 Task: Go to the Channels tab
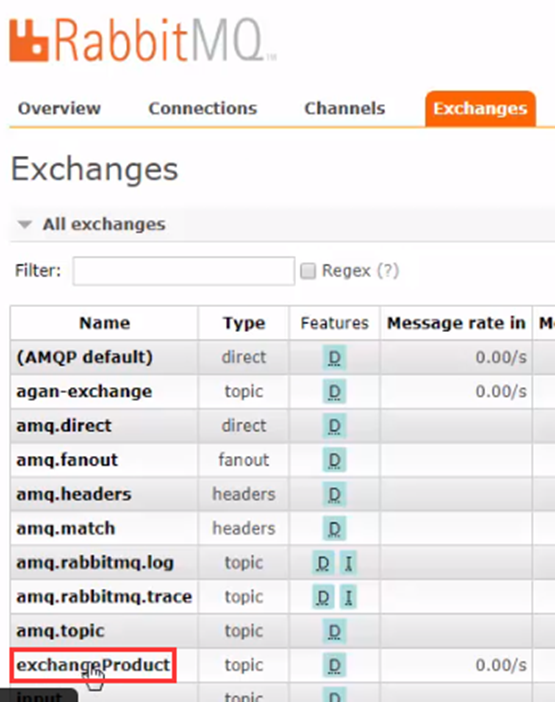(x=345, y=108)
